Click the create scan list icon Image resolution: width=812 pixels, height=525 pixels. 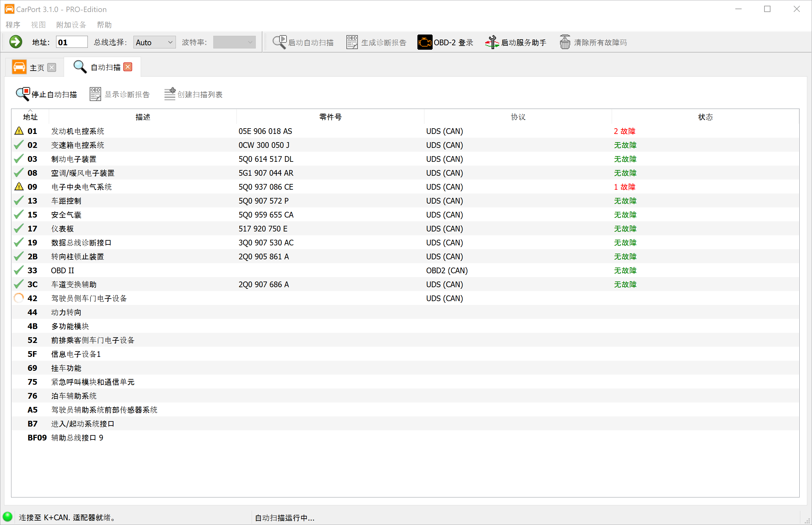coord(170,94)
